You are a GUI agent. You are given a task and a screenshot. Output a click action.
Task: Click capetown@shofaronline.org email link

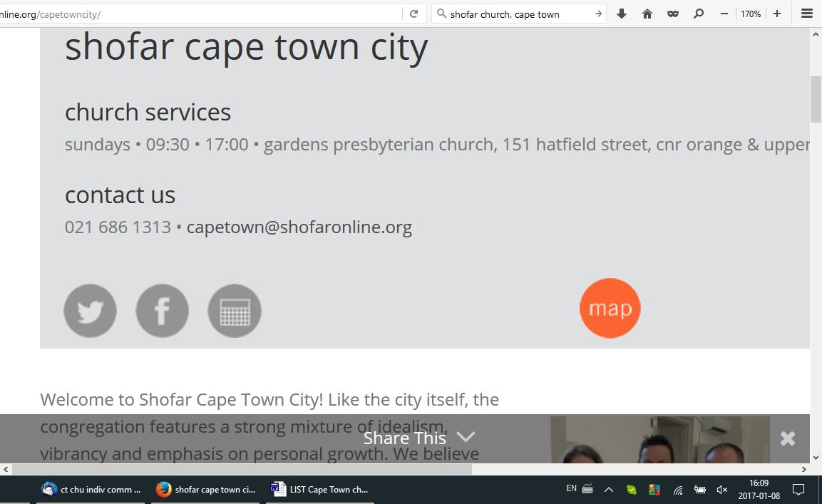tap(299, 227)
